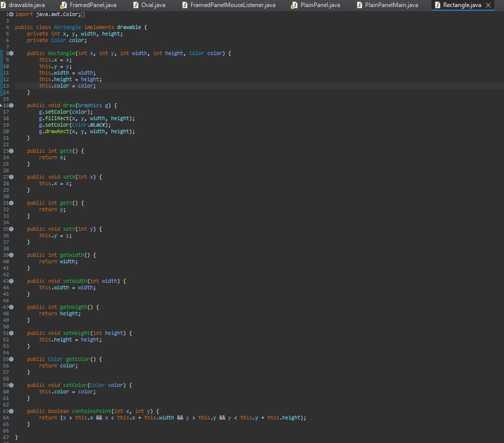Close the Rectangle.java tab

[x=488, y=6]
